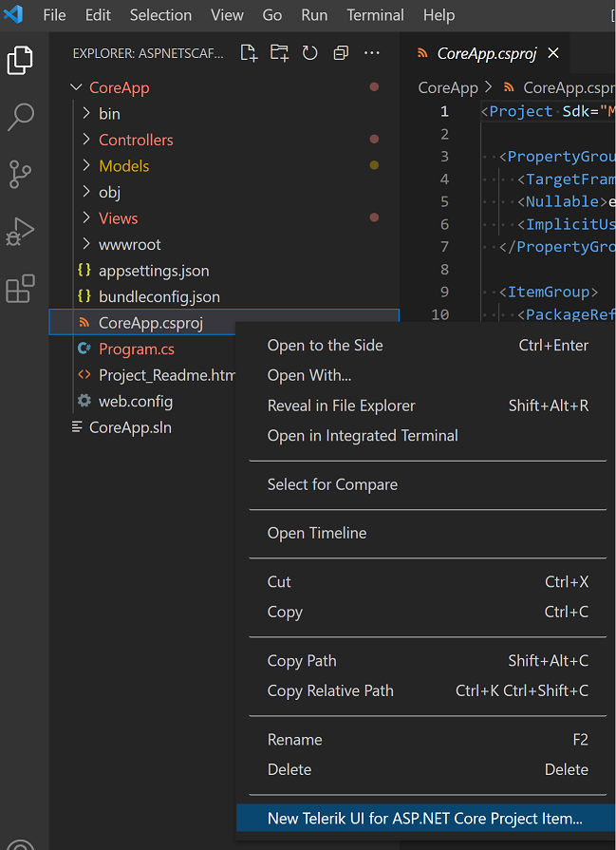
Task: Click line number 9 in the editor gutter
Action: [x=444, y=292]
